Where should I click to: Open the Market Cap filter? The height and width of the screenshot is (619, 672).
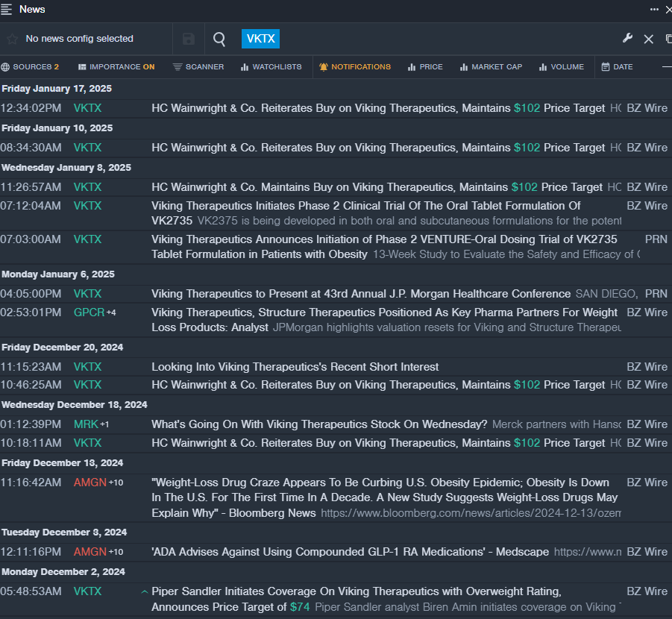coord(491,67)
